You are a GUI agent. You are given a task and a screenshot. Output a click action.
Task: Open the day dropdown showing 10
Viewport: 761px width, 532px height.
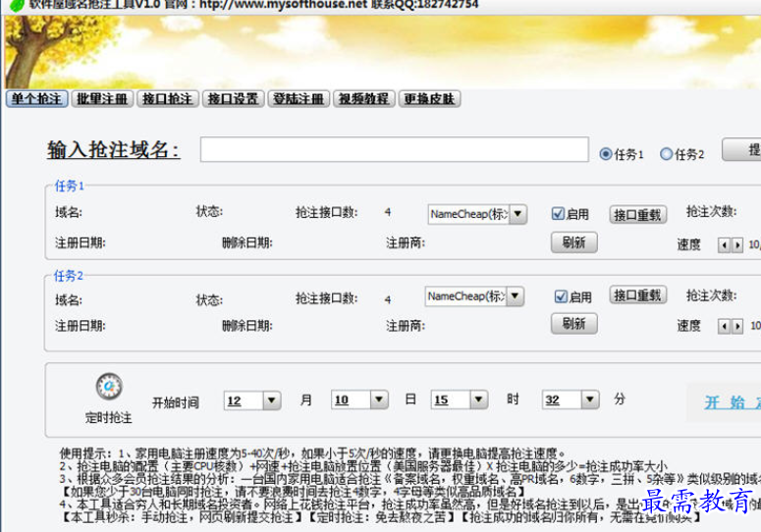[x=379, y=400]
